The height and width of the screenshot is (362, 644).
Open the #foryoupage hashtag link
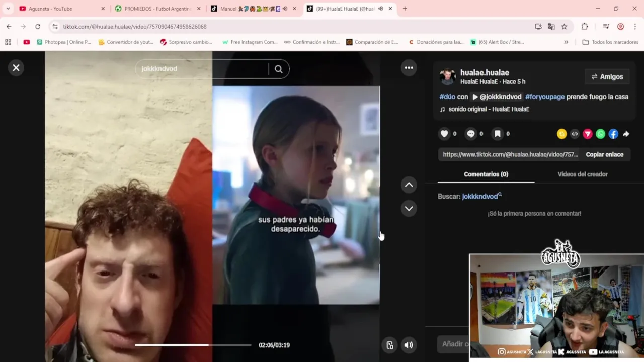pos(545,97)
